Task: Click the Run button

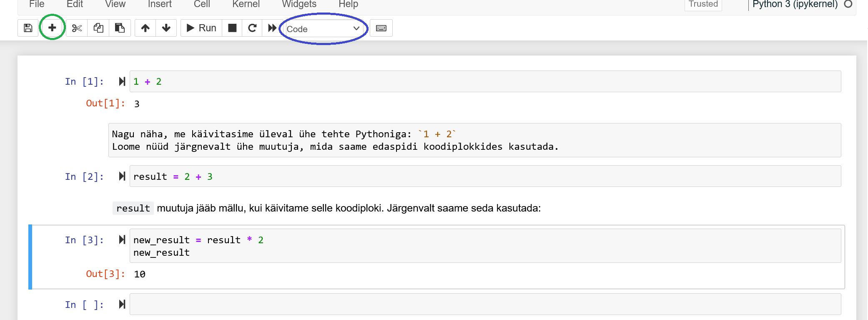Action: tap(201, 28)
